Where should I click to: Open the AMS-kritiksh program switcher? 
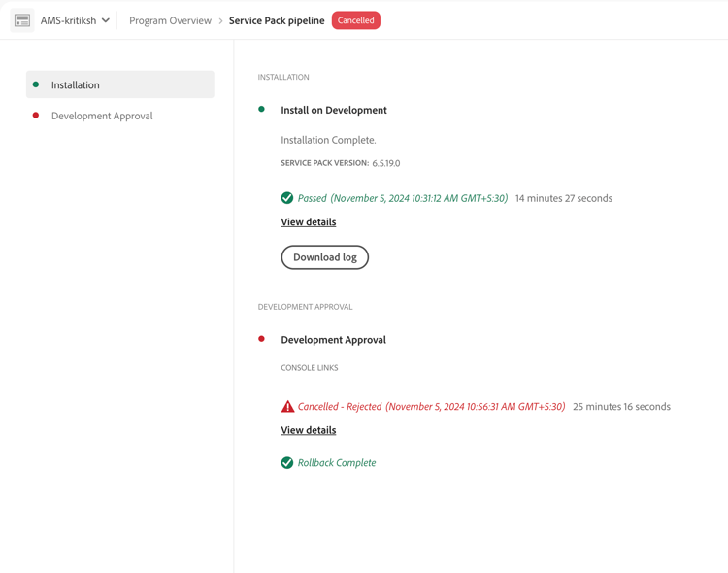(x=68, y=20)
